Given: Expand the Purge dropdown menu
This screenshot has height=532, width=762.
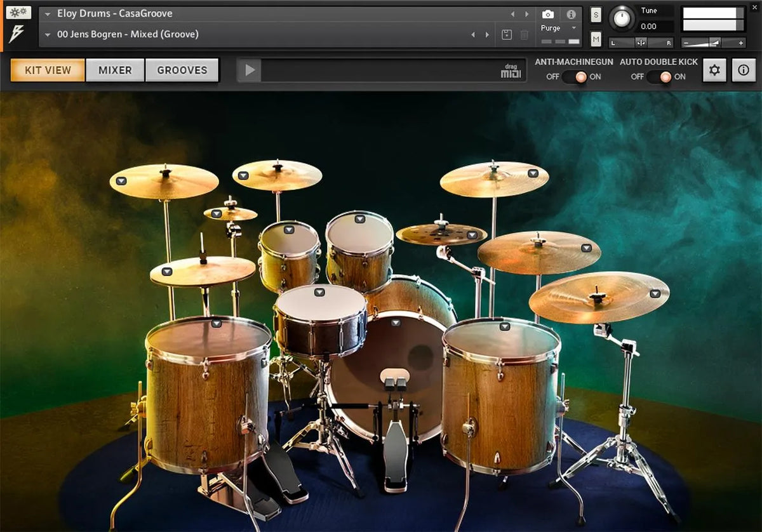Looking at the screenshot, I should click(x=573, y=27).
